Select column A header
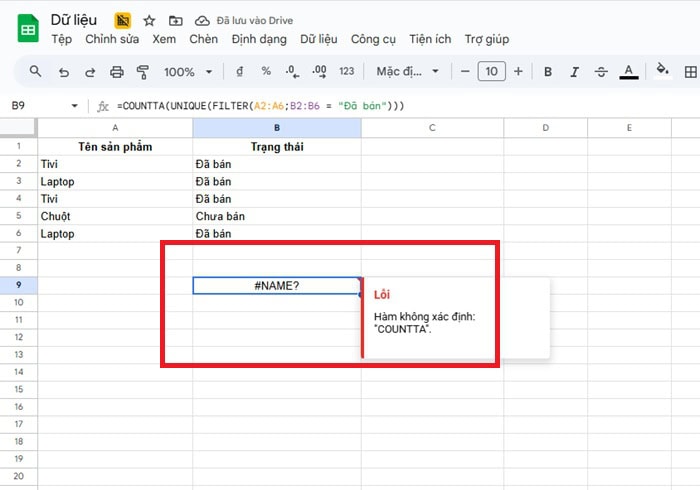This screenshot has height=490, width=700. tap(115, 128)
